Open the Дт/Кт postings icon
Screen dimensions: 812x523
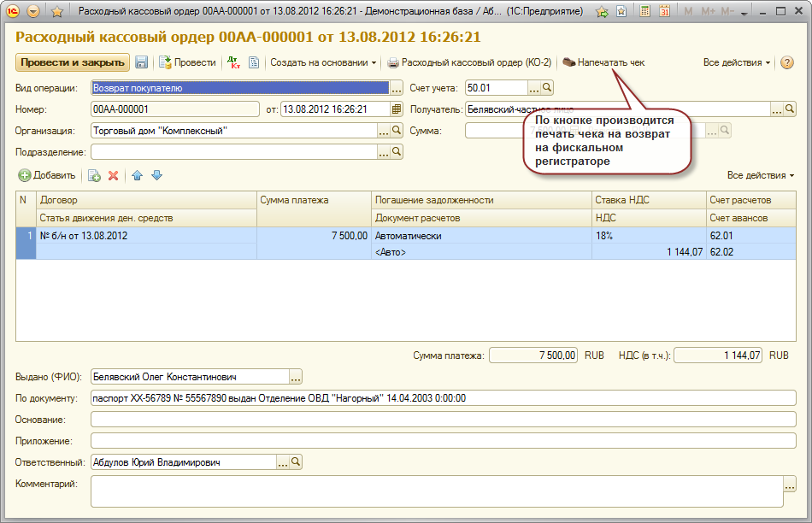[x=234, y=62]
